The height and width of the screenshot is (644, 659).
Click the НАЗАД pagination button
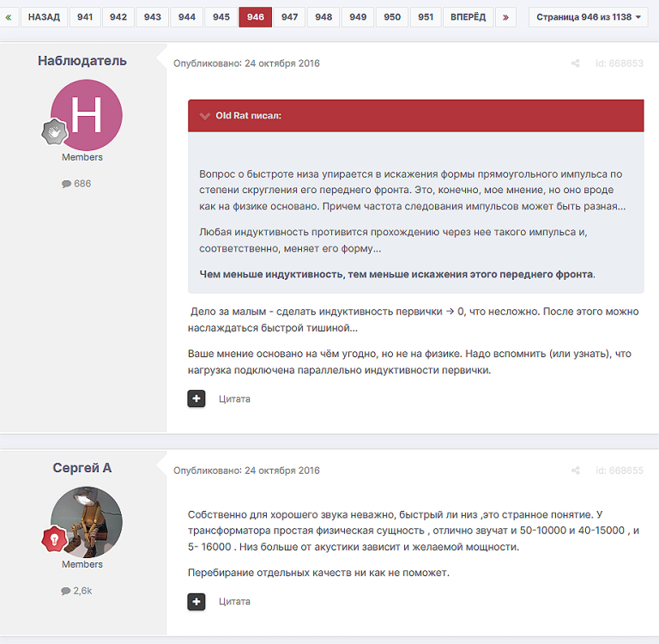click(44, 17)
